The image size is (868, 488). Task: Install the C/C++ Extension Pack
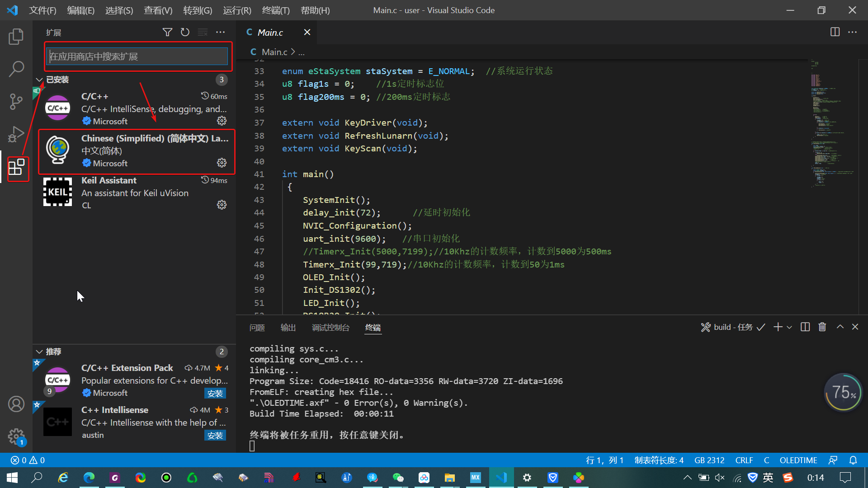pyautogui.click(x=215, y=393)
